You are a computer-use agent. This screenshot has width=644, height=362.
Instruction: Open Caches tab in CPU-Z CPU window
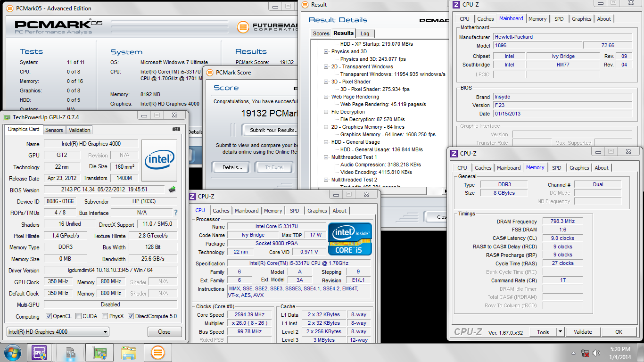pyautogui.click(x=221, y=211)
